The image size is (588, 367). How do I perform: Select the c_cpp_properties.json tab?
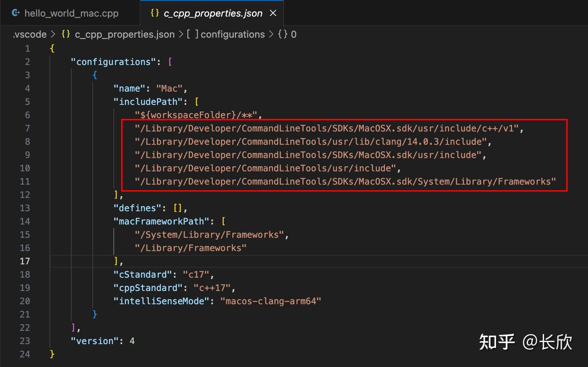(x=212, y=13)
